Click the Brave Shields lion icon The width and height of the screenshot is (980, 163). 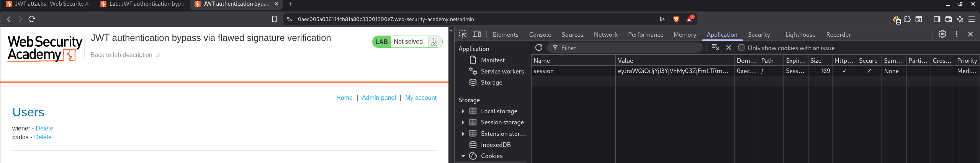pos(676,19)
